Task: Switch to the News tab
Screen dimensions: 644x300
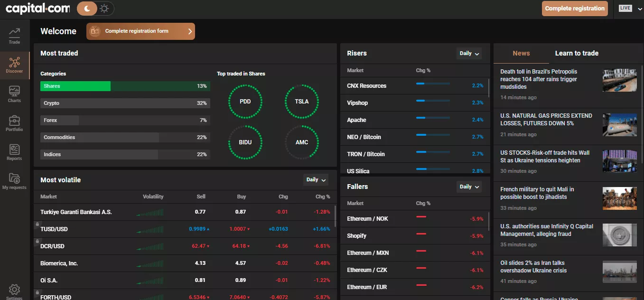Action: 521,53
